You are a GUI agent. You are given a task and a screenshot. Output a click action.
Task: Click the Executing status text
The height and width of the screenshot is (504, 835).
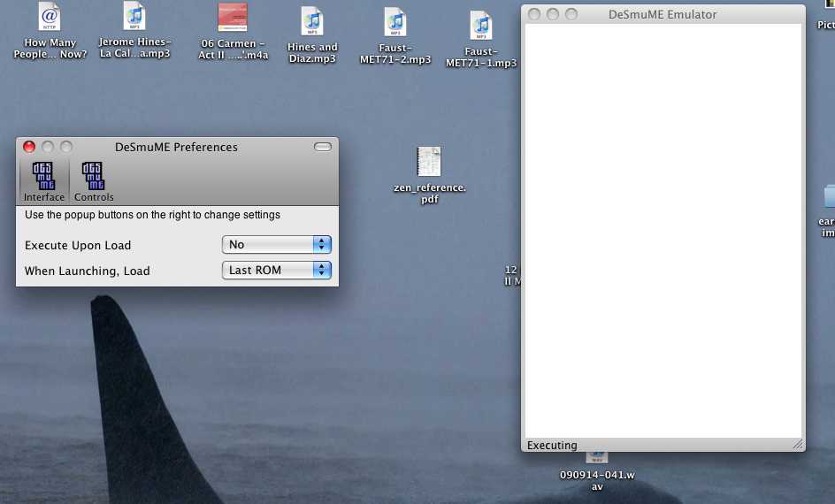click(x=552, y=445)
